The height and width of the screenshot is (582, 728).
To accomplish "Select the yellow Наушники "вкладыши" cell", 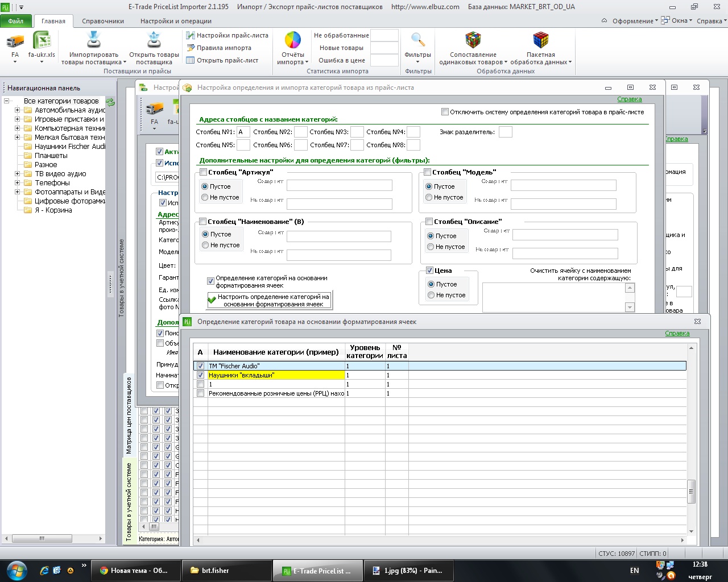I will (x=276, y=375).
